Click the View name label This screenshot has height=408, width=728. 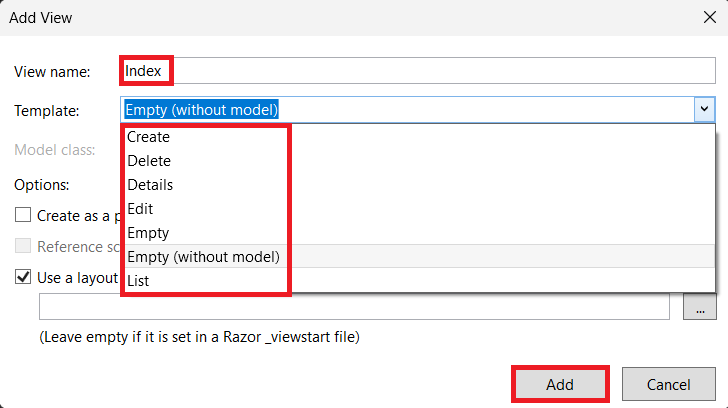tap(52, 71)
